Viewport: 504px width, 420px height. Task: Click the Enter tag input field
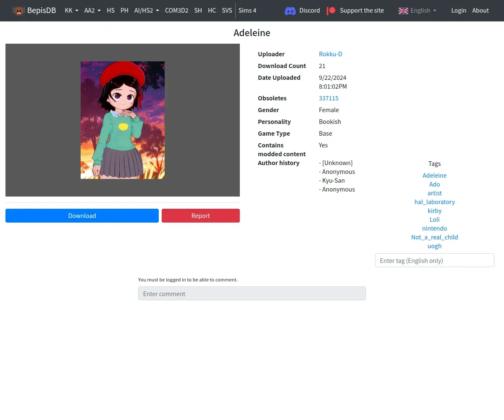pyautogui.click(x=434, y=260)
